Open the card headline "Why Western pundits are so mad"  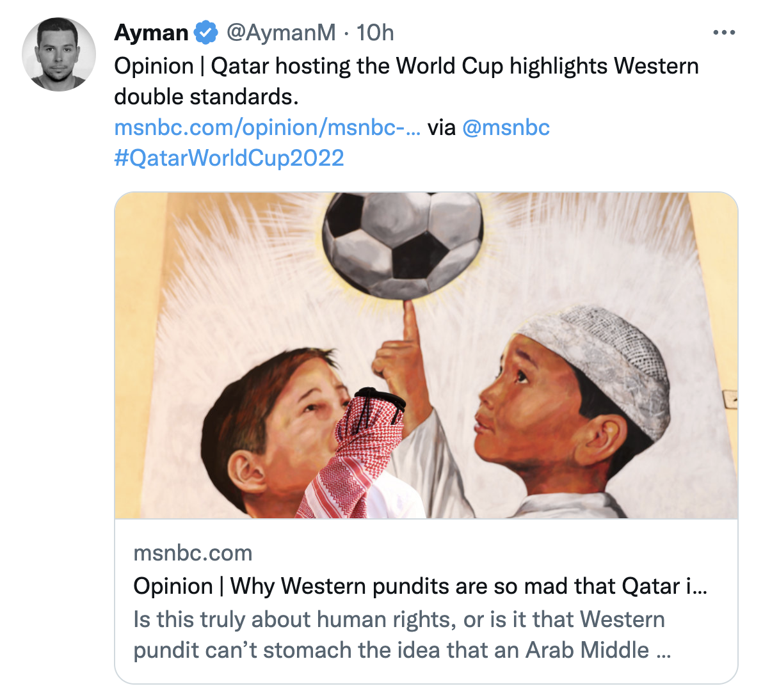419,586
